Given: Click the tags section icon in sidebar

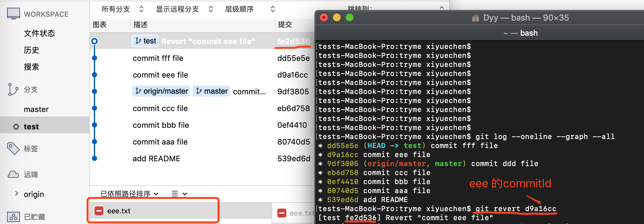Looking at the screenshot, I should pyautogui.click(x=13, y=148).
